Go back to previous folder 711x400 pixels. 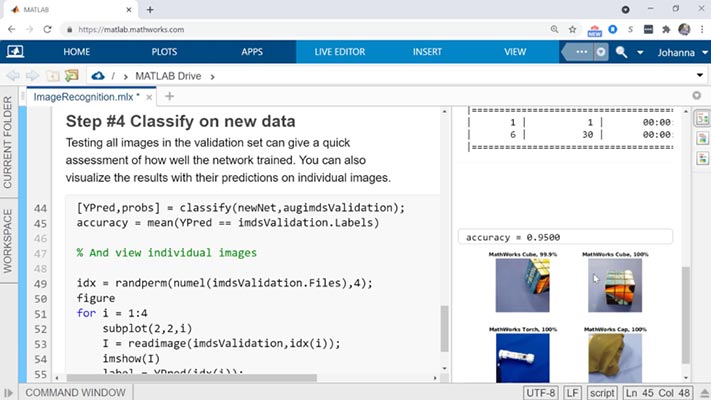[x=13, y=76]
